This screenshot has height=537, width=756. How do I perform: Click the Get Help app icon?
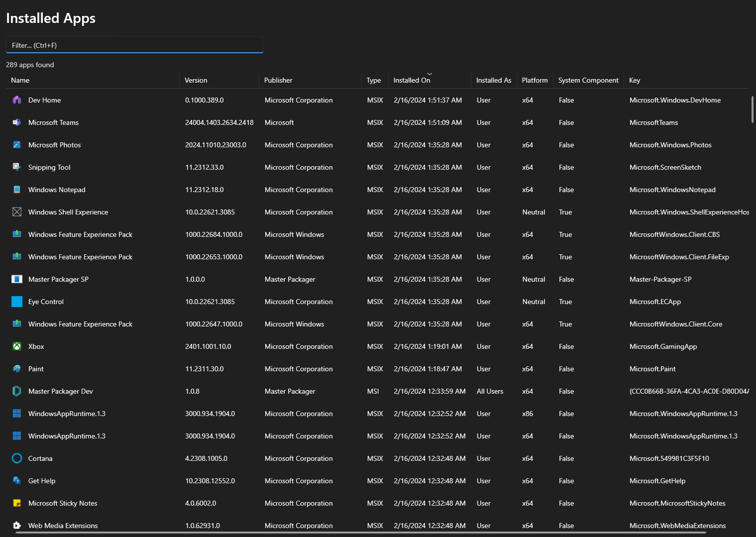[17, 481]
